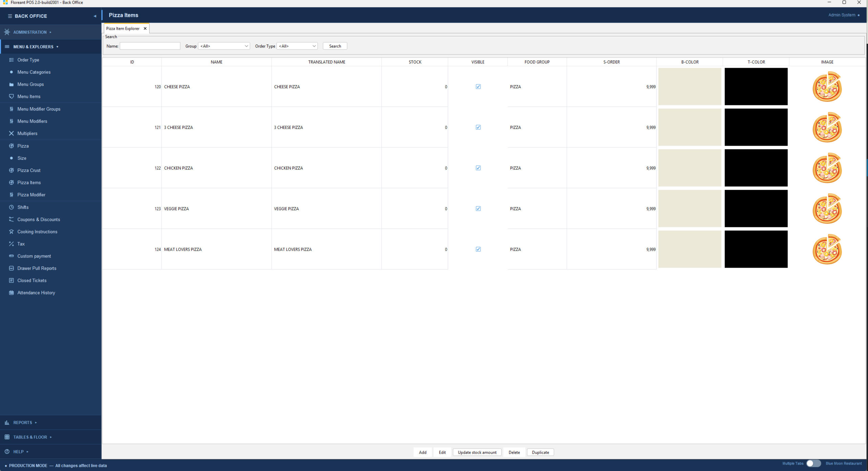The height and width of the screenshot is (471, 868).
Task: Open the Order Type dropdown
Action: (297, 46)
